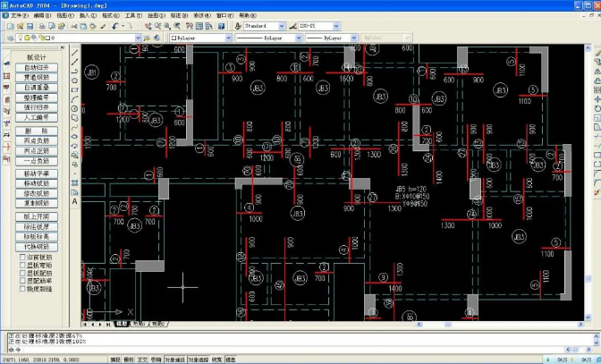
Task: Select the Hatch tool in the draw toolbar
Action: click(x=75, y=182)
